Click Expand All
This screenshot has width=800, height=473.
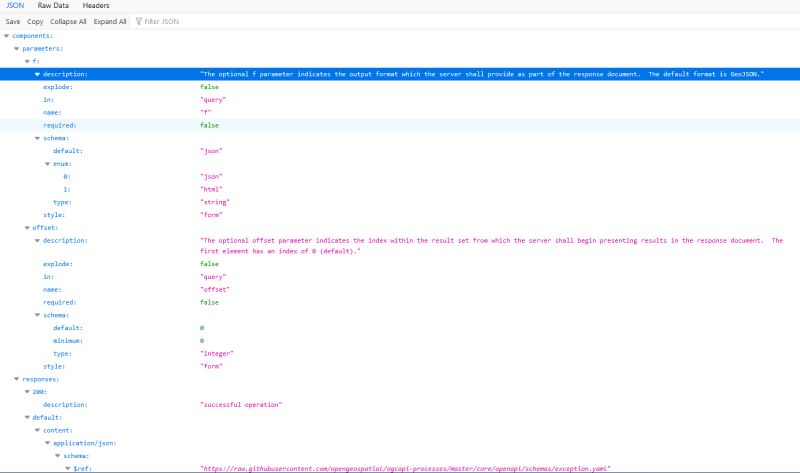110,21
